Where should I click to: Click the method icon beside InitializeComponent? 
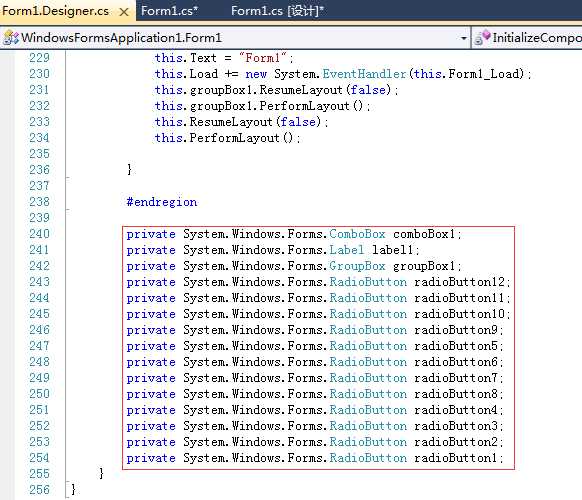(x=483, y=37)
